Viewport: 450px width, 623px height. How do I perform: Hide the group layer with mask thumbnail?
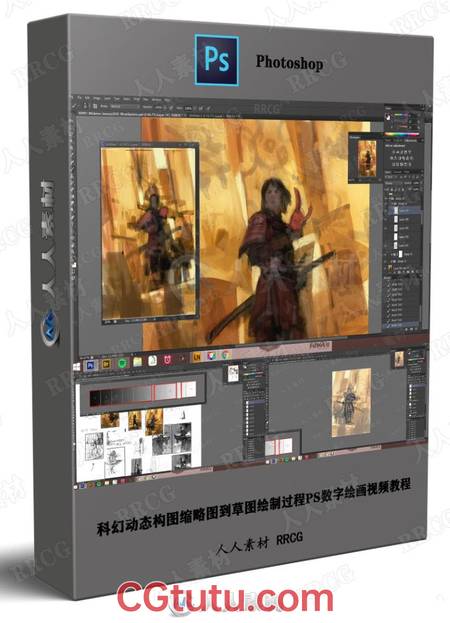pos(386,253)
